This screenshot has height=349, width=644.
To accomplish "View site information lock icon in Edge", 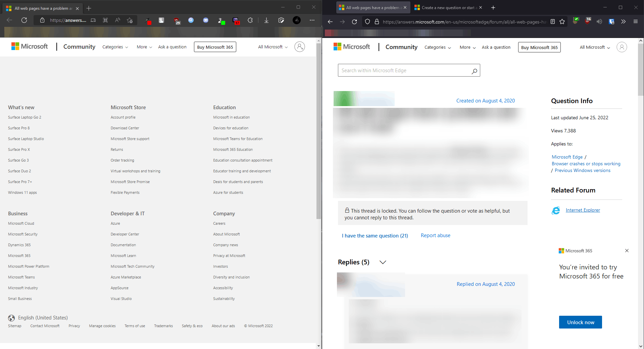I will [42, 20].
